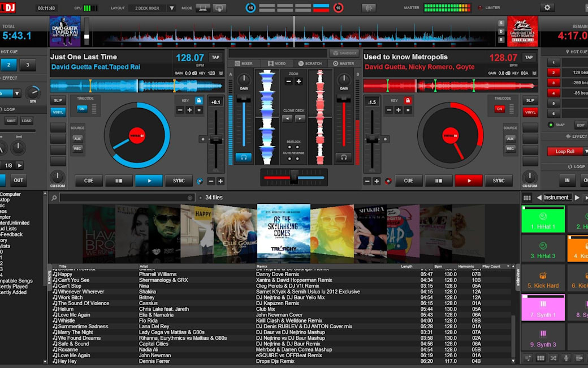Image resolution: width=588 pixels, height=368 pixels.
Task: Enable left BEATLOCK radio dot
Action: pyautogui.click(x=289, y=147)
